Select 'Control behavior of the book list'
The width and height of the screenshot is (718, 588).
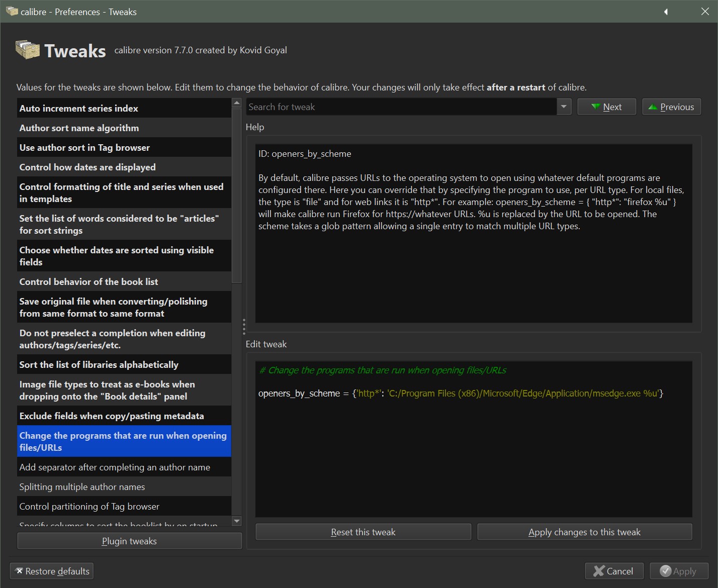(124, 281)
